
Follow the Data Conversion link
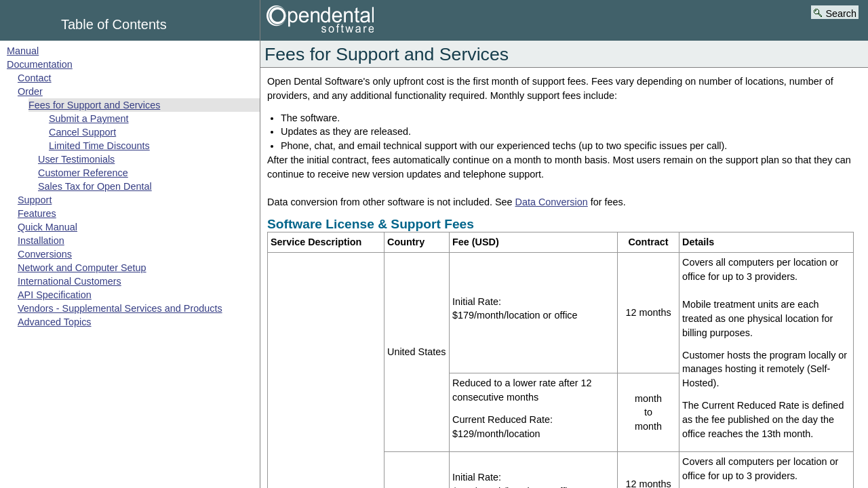point(551,202)
